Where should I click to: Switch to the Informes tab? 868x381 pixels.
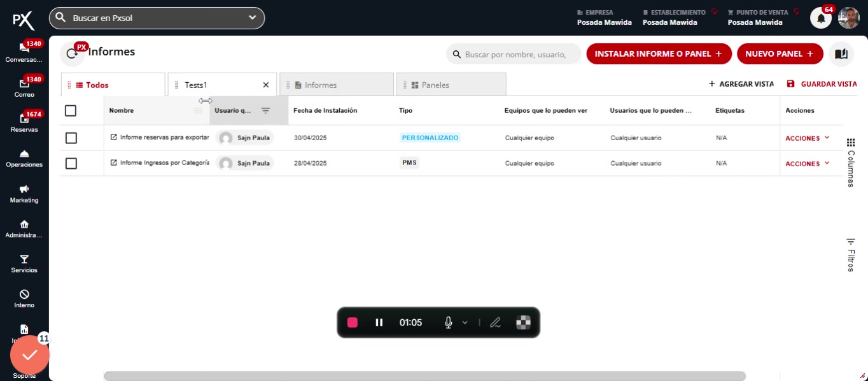[336, 85]
